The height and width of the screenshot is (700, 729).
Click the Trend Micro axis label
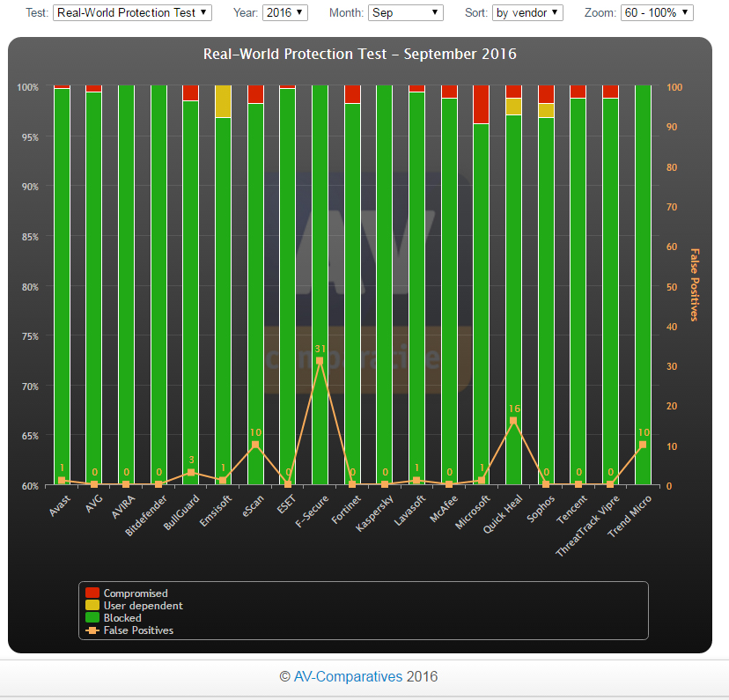(630, 516)
